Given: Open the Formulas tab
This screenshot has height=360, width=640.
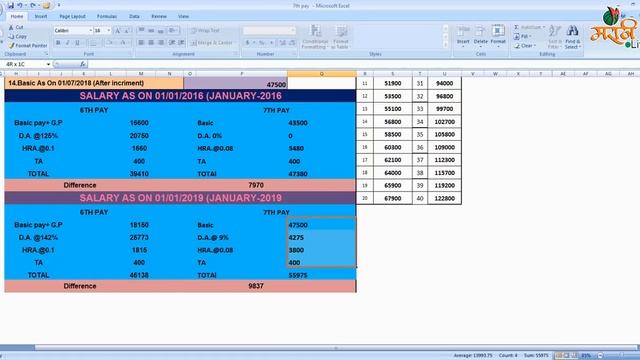Looking at the screenshot, I should [107, 16].
